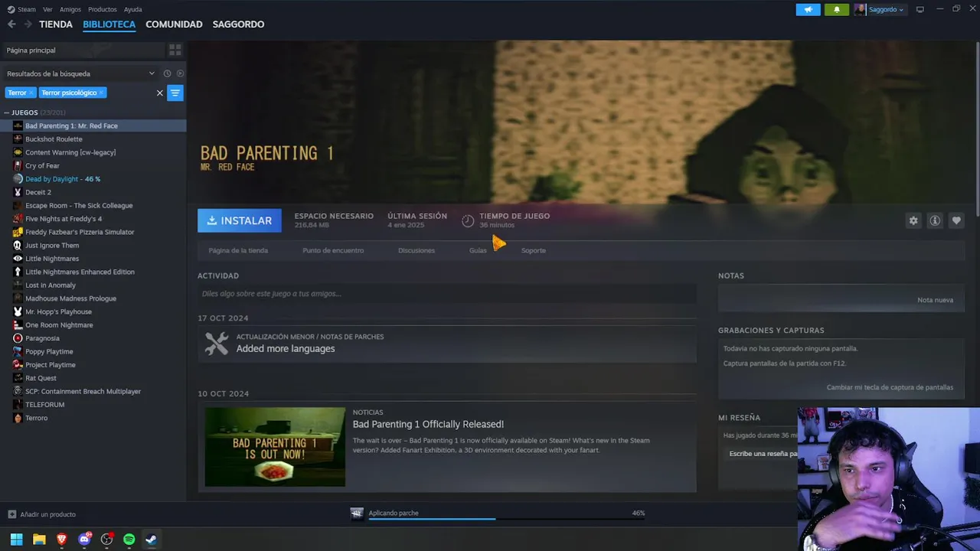Expand the Resultados de la búsqueda dropdown
This screenshot has width=980, height=551.
tap(152, 73)
